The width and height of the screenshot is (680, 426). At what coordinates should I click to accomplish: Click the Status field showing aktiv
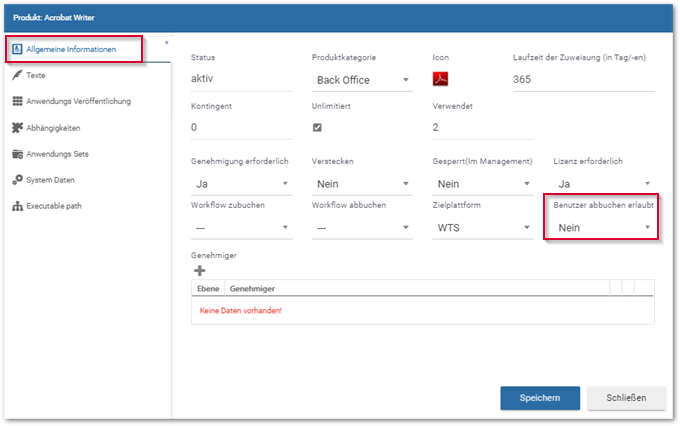coord(242,79)
